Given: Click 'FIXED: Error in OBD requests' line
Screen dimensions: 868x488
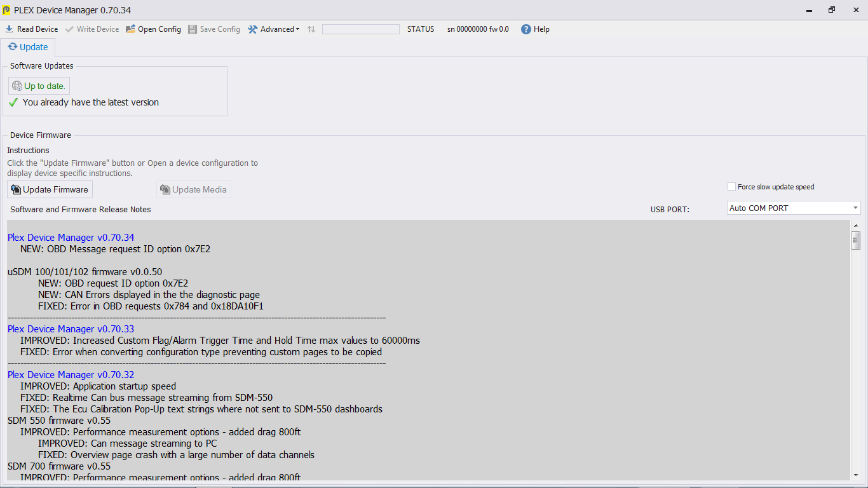Looking at the screenshot, I should point(151,306).
